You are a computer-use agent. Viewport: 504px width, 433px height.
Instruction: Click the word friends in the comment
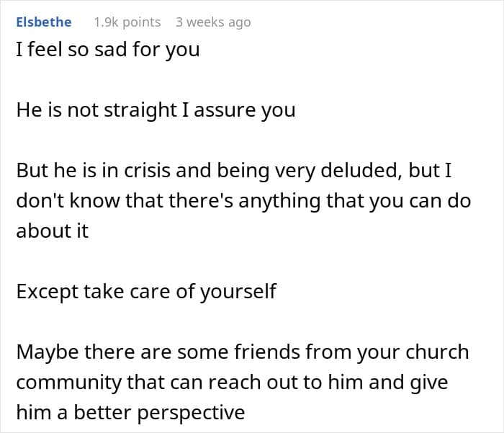[267, 352]
